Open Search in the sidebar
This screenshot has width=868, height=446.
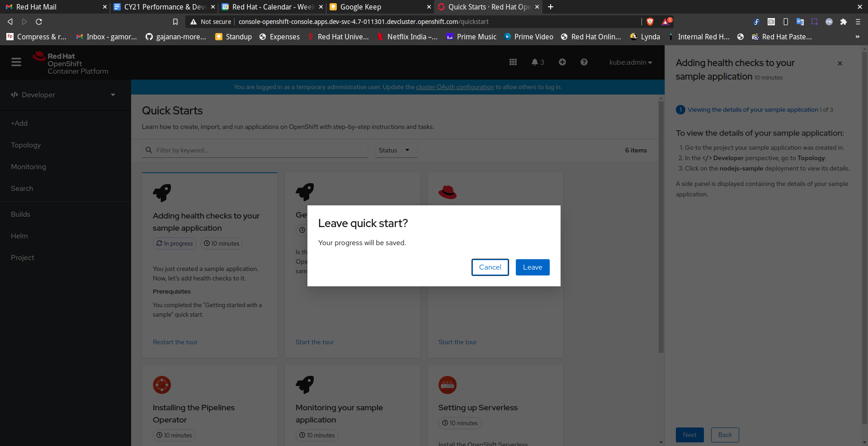point(22,188)
